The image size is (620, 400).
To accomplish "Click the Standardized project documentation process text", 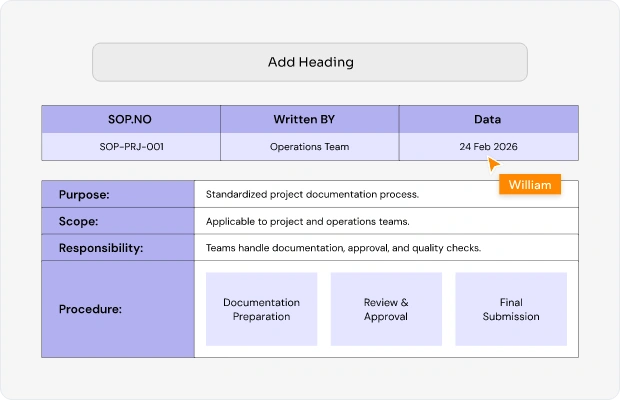I will tap(312, 194).
